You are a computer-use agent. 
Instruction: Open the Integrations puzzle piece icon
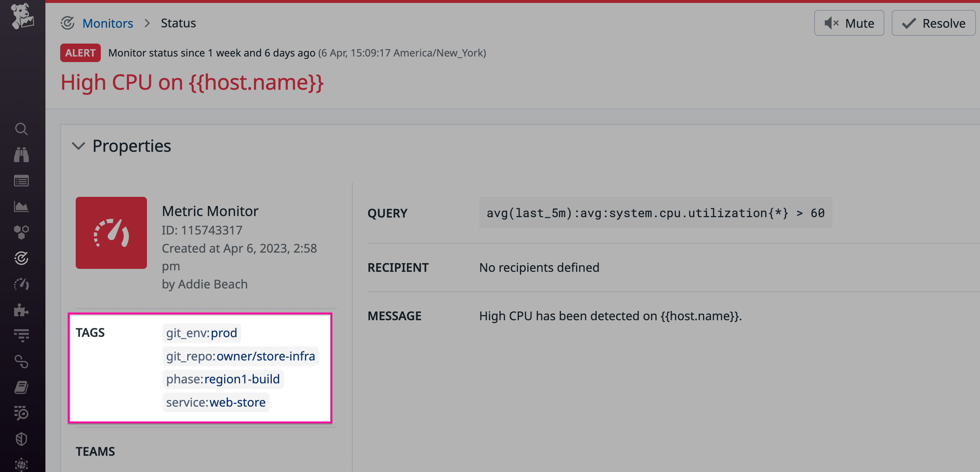[22, 310]
